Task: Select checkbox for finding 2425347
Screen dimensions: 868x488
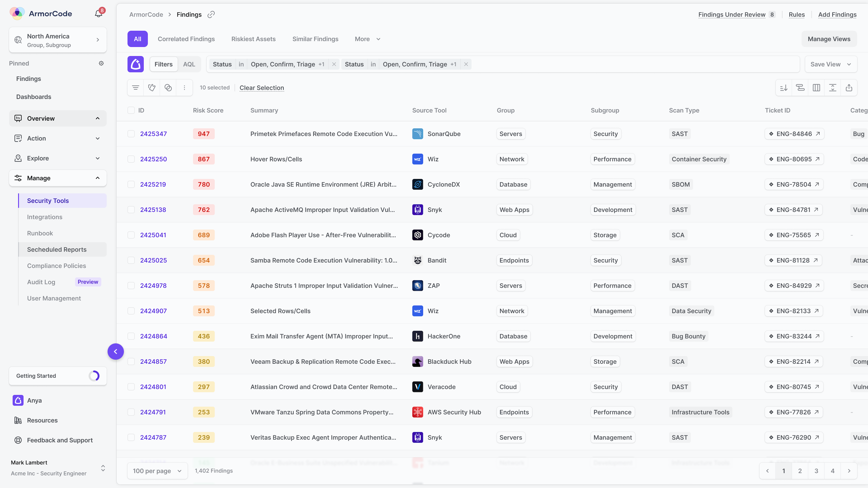Action: [131, 134]
